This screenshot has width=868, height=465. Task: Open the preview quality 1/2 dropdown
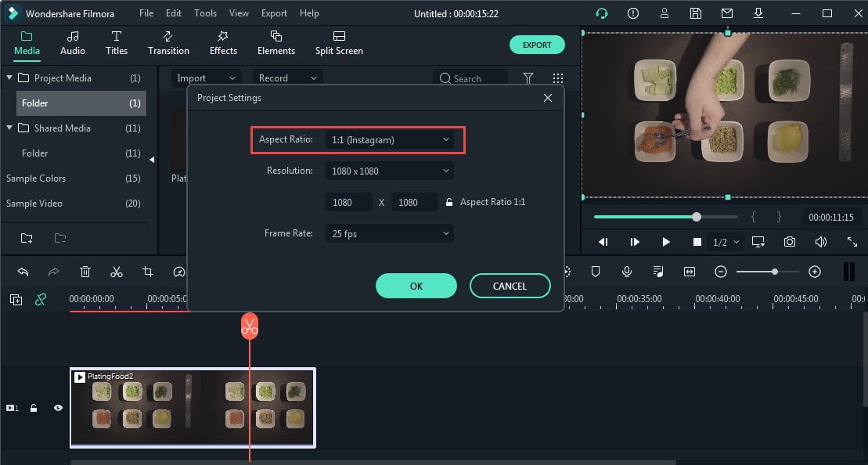(726, 242)
